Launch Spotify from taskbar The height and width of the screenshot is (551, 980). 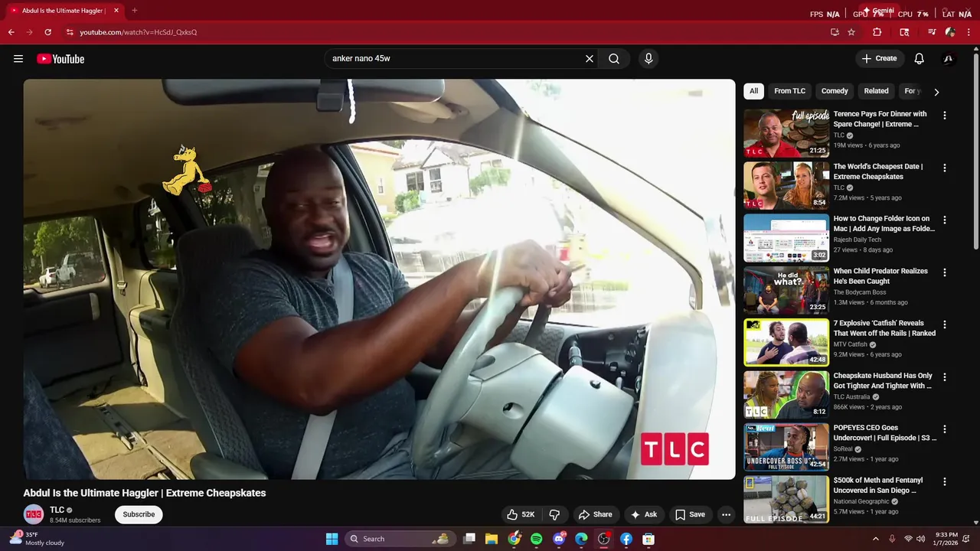[x=537, y=539]
